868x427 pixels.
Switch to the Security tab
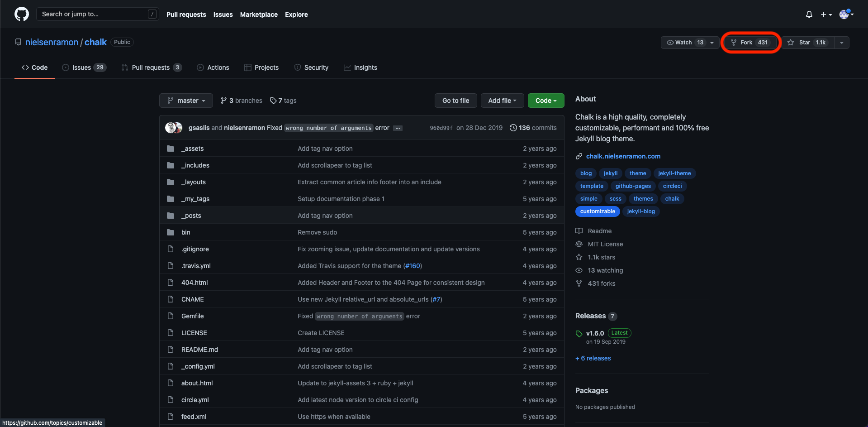pos(311,67)
